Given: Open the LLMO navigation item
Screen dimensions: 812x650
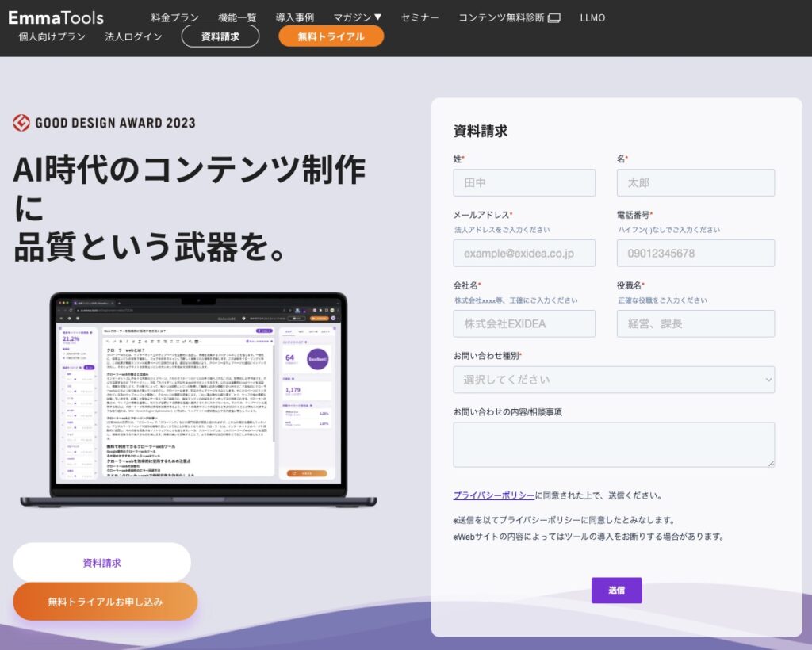Looking at the screenshot, I should click(592, 17).
